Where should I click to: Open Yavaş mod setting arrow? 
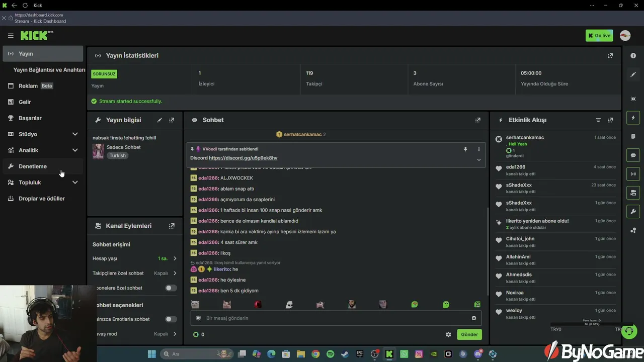[175, 334]
